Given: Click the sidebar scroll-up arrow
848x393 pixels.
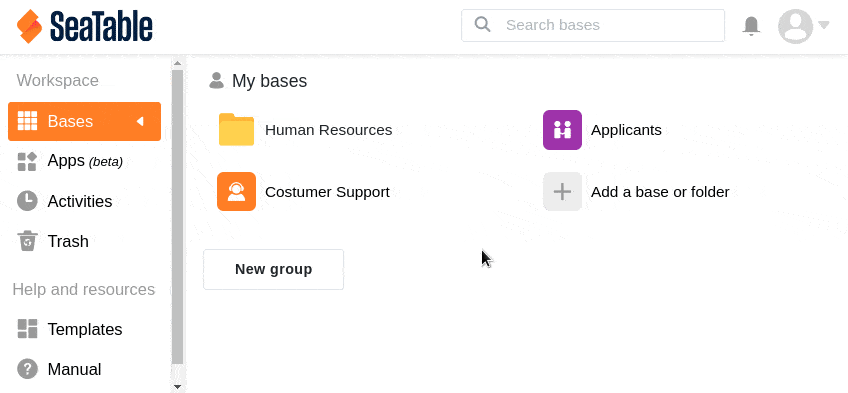Looking at the screenshot, I should pyautogui.click(x=177, y=63).
